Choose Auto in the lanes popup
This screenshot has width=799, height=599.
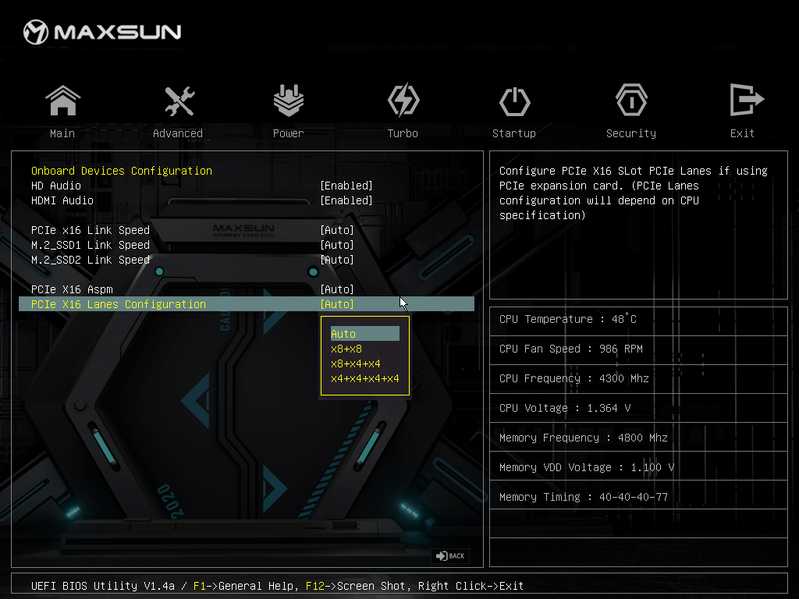(365, 334)
